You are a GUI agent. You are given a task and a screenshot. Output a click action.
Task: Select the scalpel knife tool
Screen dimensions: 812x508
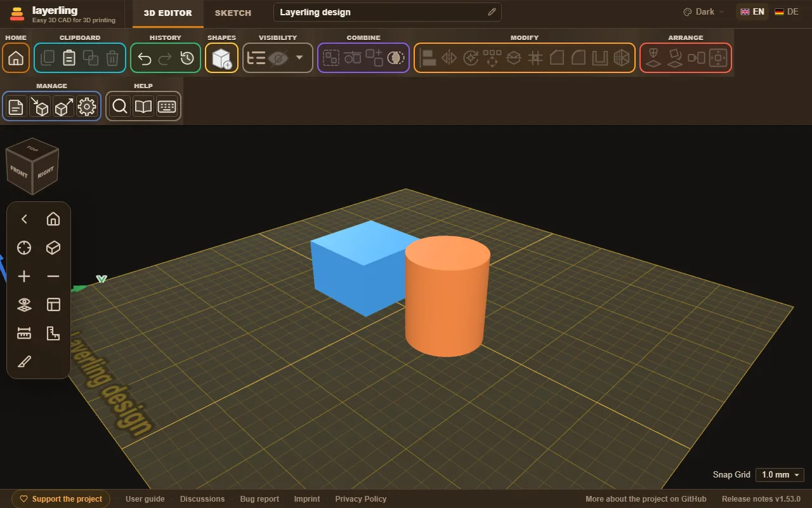click(x=24, y=362)
